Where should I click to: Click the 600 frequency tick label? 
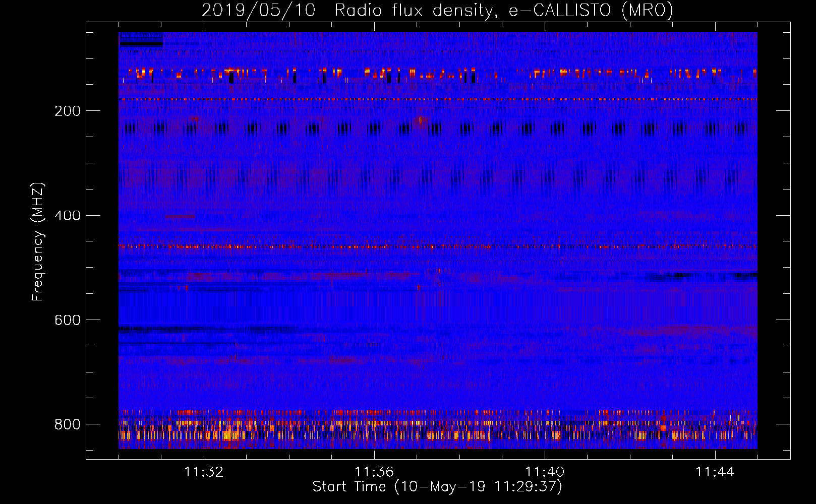(x=68, y=321)
